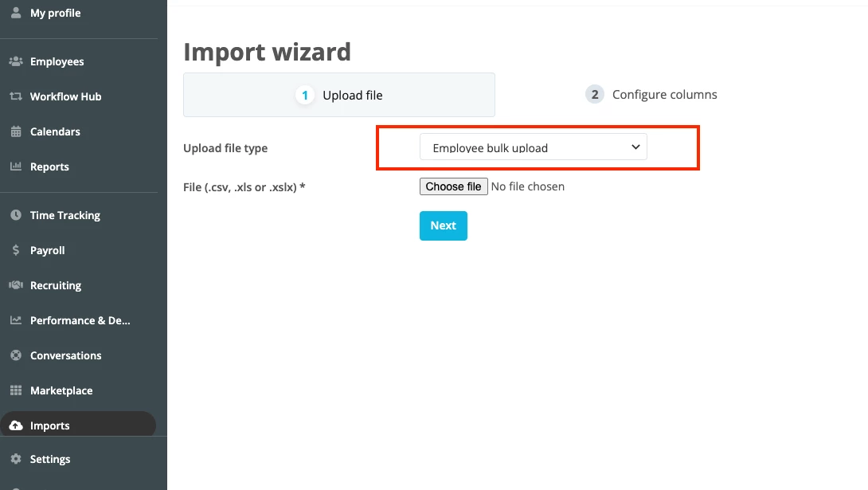Screen dimensions: 868x490
Task: Click the Marketplace grid icon
Action: click(x=16, y=390)
